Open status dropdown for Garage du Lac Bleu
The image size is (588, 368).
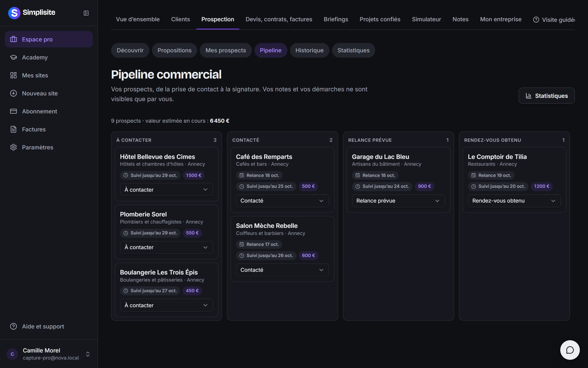click(398, 201)
